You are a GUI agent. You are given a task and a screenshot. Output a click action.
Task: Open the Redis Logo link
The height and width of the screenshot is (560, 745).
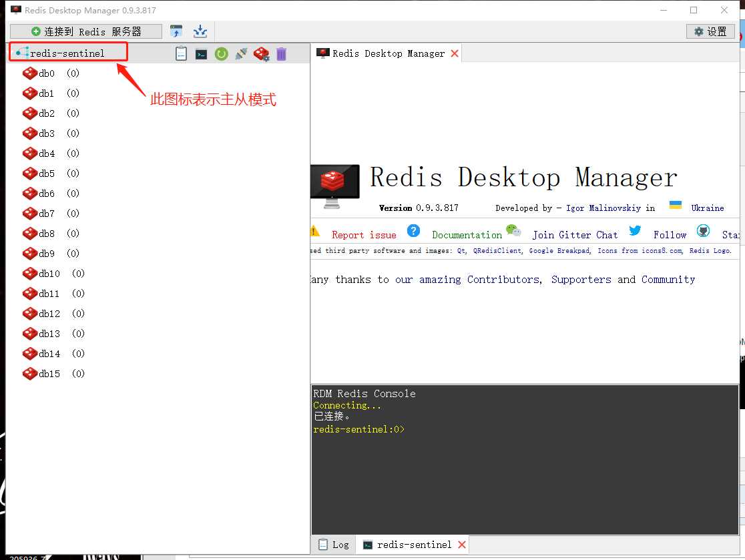point(710,251)
